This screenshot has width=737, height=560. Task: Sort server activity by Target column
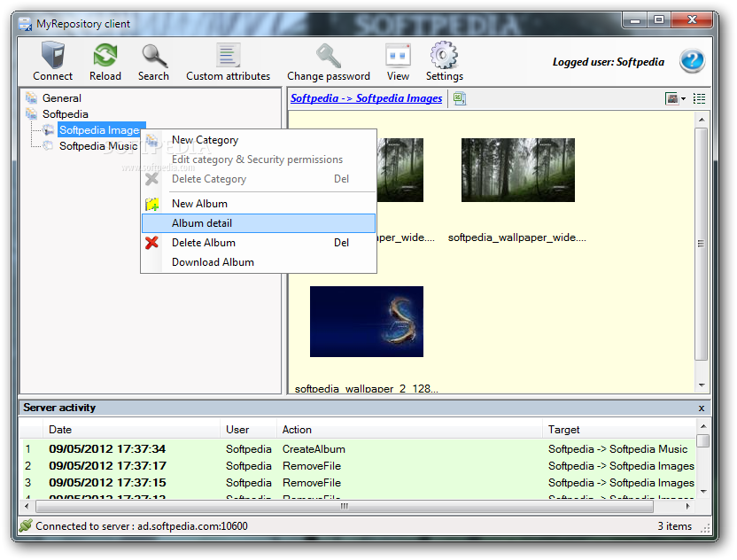pos(619,429)
